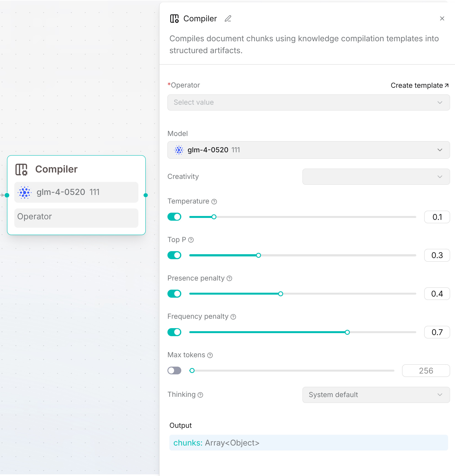The height and width of the screenshot is (476, 455).
Task: Show Presence penalty help icon
Action: pos(229,278)
